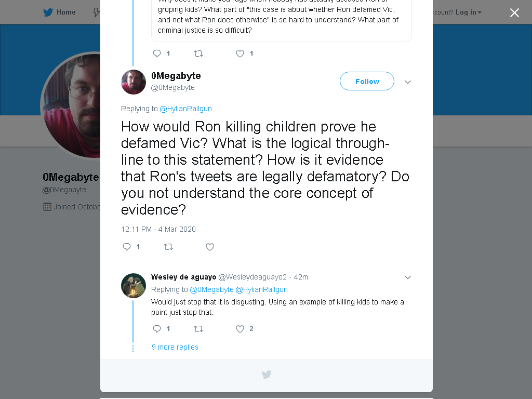
Task: Show the 9 more replies
Action: tap(175, 347)
